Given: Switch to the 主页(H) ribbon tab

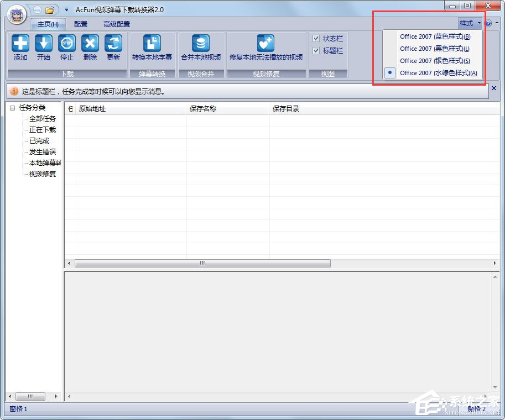Looking at the screenshot, I should [x=48, y=24].
